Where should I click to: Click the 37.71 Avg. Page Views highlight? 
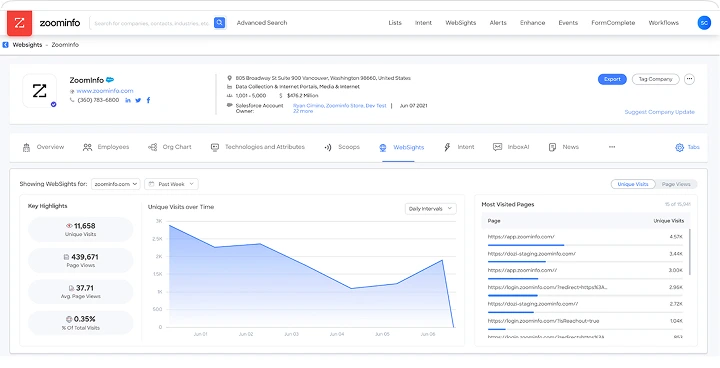[80, 291]
